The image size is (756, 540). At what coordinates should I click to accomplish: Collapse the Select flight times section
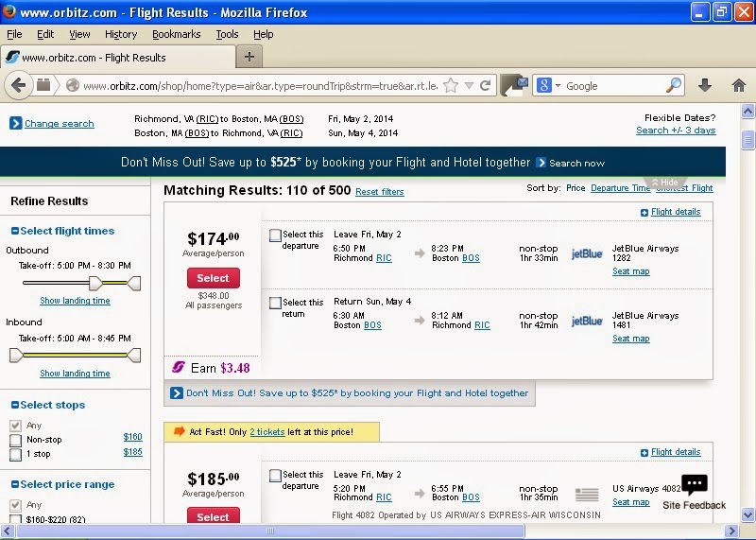click(15, 231)
